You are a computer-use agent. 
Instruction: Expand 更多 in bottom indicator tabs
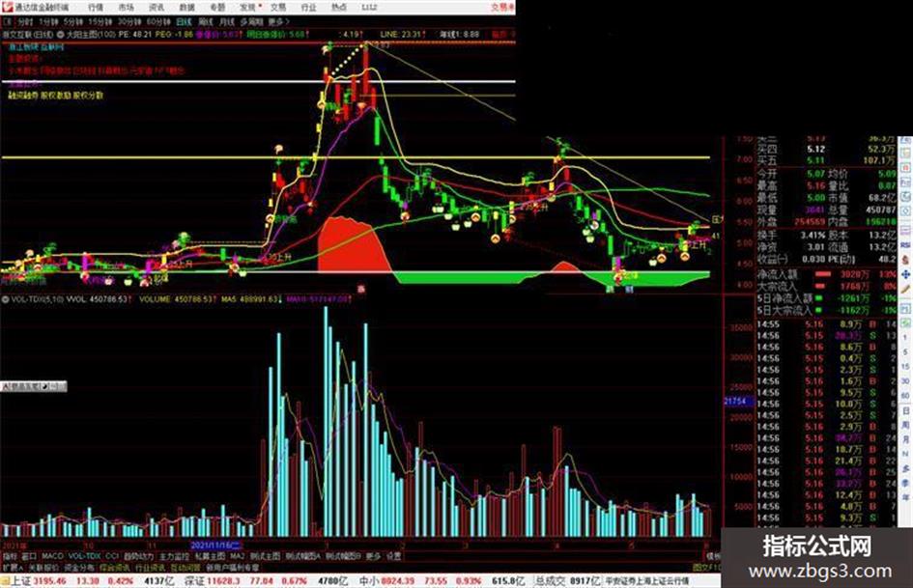[373, 556]
